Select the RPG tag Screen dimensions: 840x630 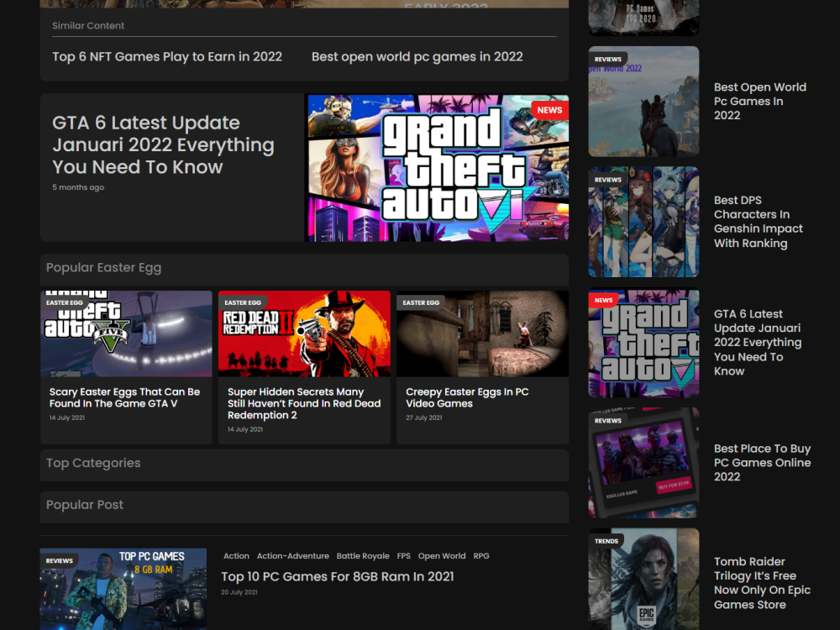pos(481,556)
